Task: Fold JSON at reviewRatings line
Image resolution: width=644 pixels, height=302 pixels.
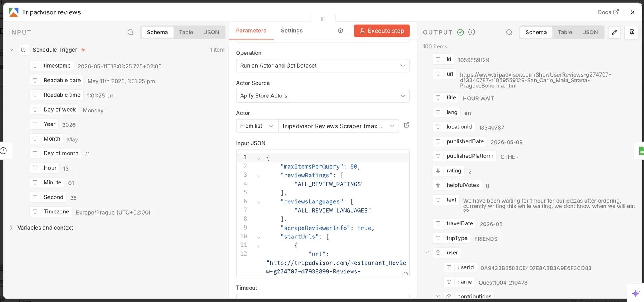Action: (258, 176)
